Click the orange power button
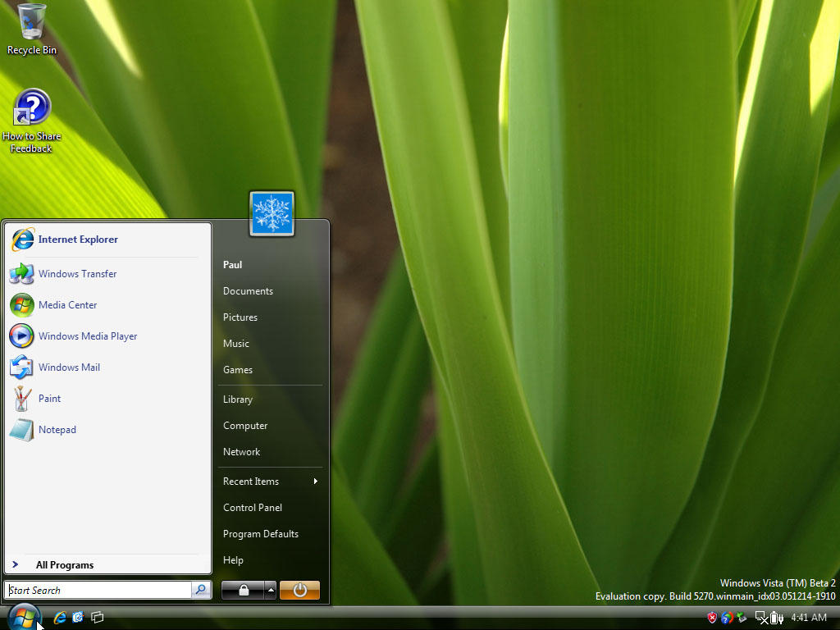The height and width of the screenshot is (630, 840). 299,591
